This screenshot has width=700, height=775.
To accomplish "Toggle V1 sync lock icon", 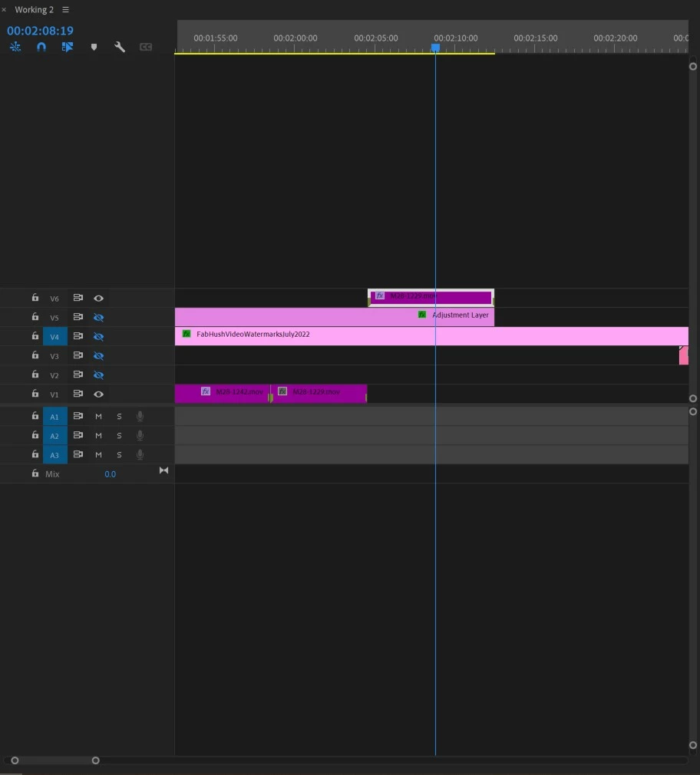I will [78, 394].
